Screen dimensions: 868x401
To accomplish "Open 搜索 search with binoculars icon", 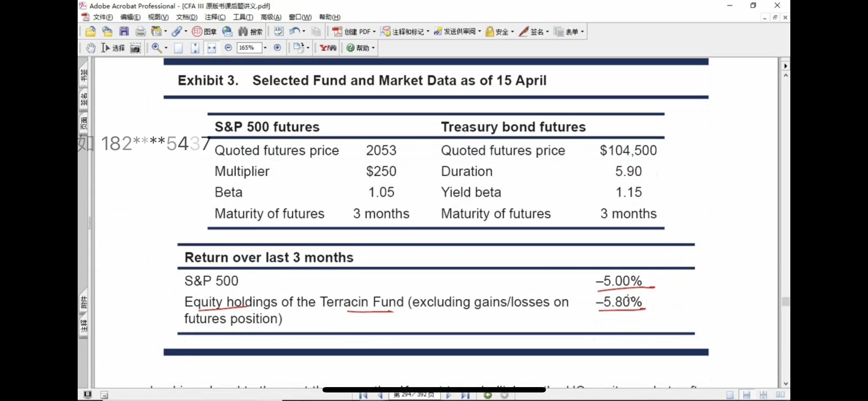I will click(x=250, y=32).
